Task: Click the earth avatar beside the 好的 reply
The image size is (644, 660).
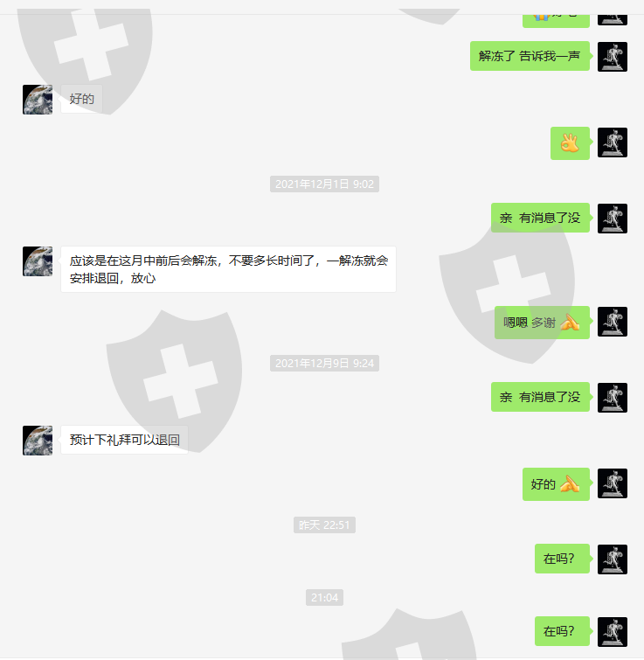Action: pyautogui.click(x=38, y=100)
